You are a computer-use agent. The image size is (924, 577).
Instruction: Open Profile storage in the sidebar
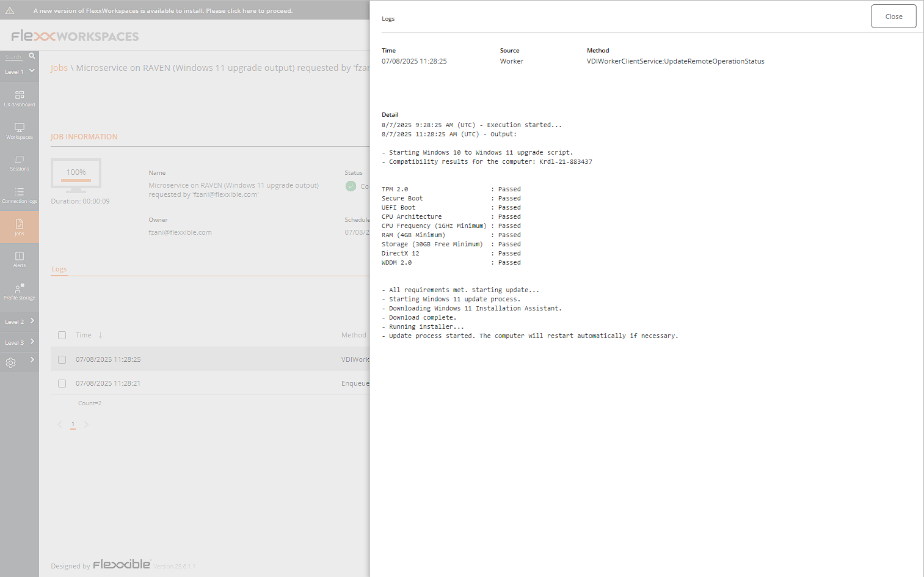20,292
